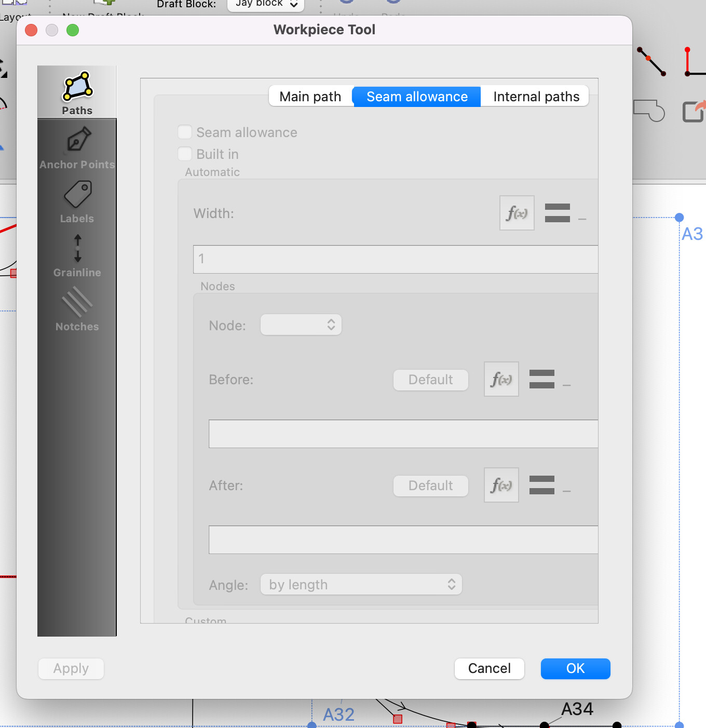
Task: Open the Draft Block selector
Action: coord(265,4)
